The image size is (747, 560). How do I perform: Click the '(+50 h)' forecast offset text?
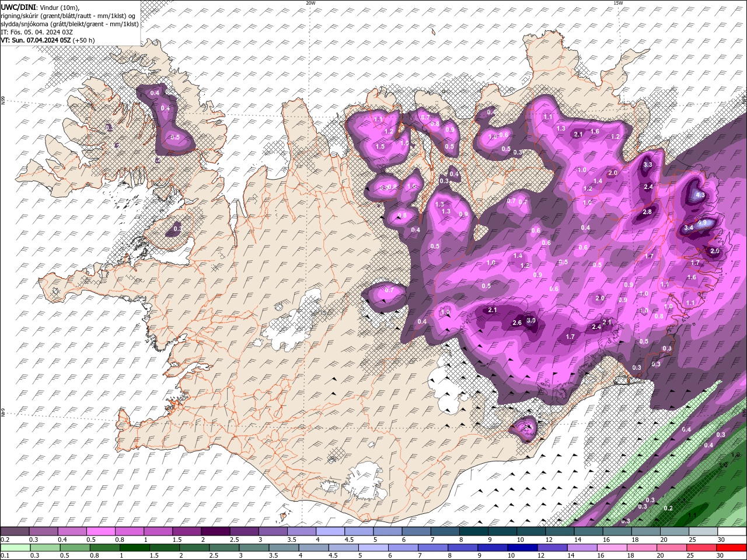84,40
